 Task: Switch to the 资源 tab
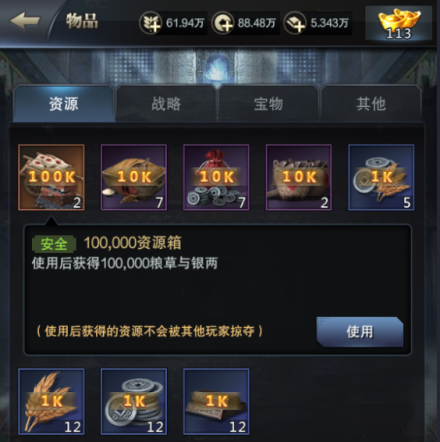tap(64, 104)
